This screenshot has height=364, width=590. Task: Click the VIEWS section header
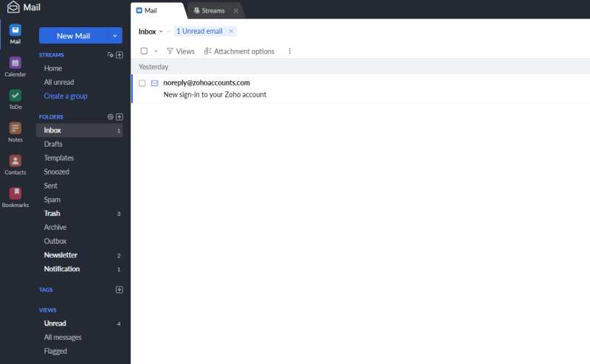pos(48,310)
